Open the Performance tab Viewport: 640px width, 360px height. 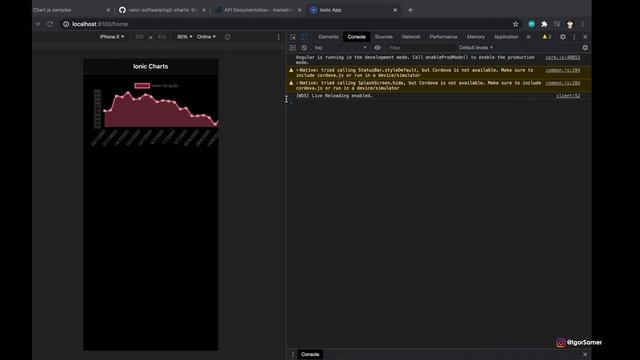click(x=443, y=37)
